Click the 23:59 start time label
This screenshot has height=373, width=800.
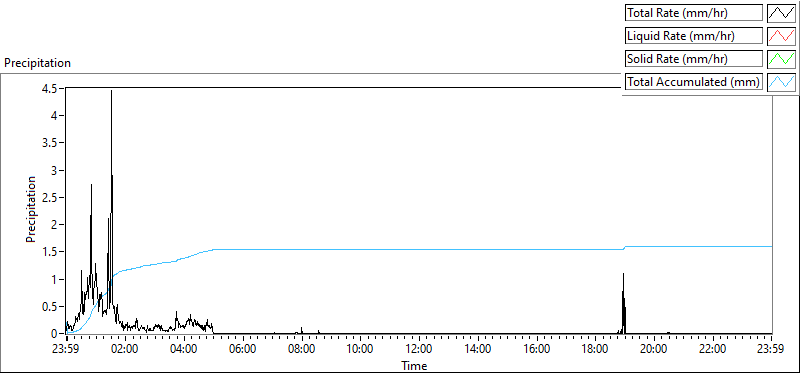pyautogui.click(x=66, y=350)
